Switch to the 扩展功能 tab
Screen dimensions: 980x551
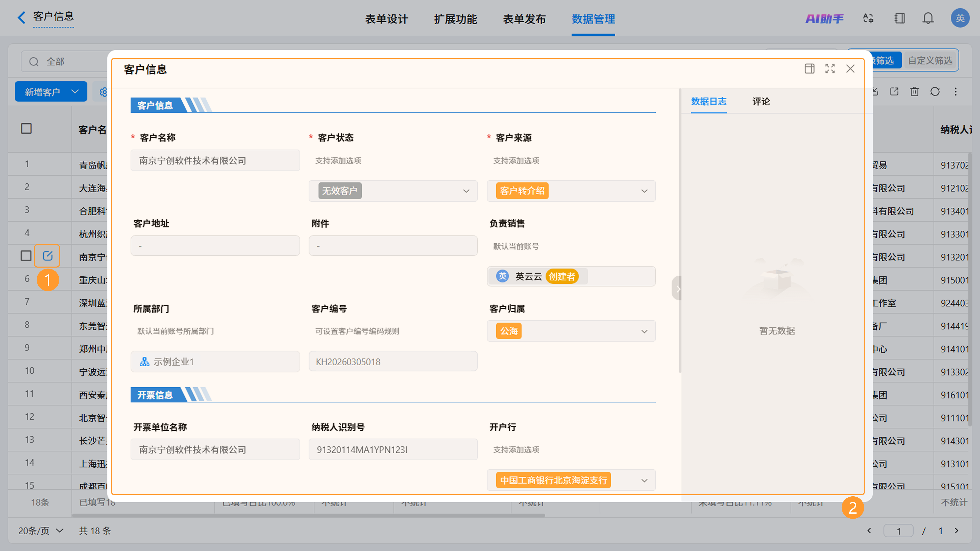pyautogui.click(x=455, y=19)
